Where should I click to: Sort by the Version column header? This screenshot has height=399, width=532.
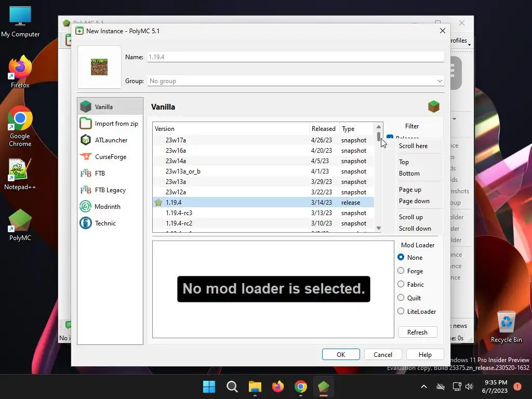[x=231, y=129]
